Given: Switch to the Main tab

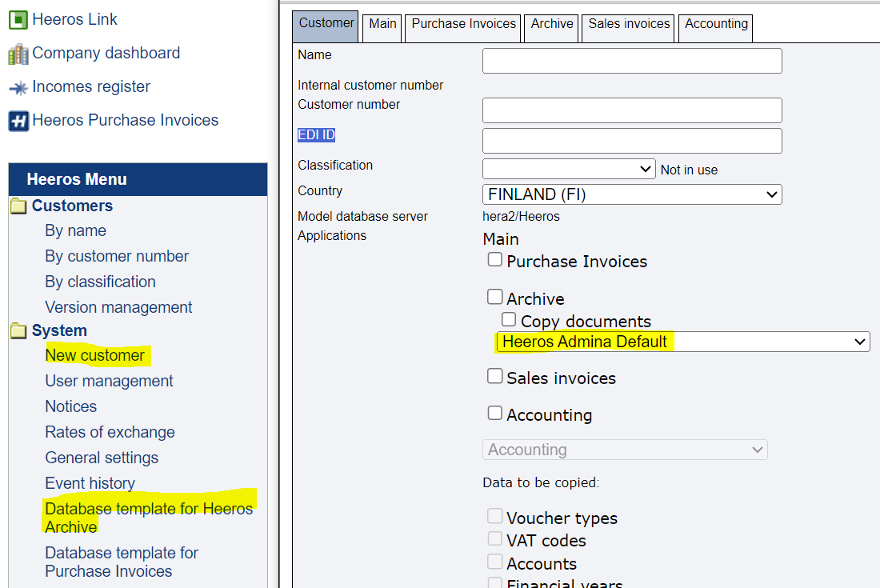Looking at the screenshot, I should pyautogui.click(x=382, y=27).
